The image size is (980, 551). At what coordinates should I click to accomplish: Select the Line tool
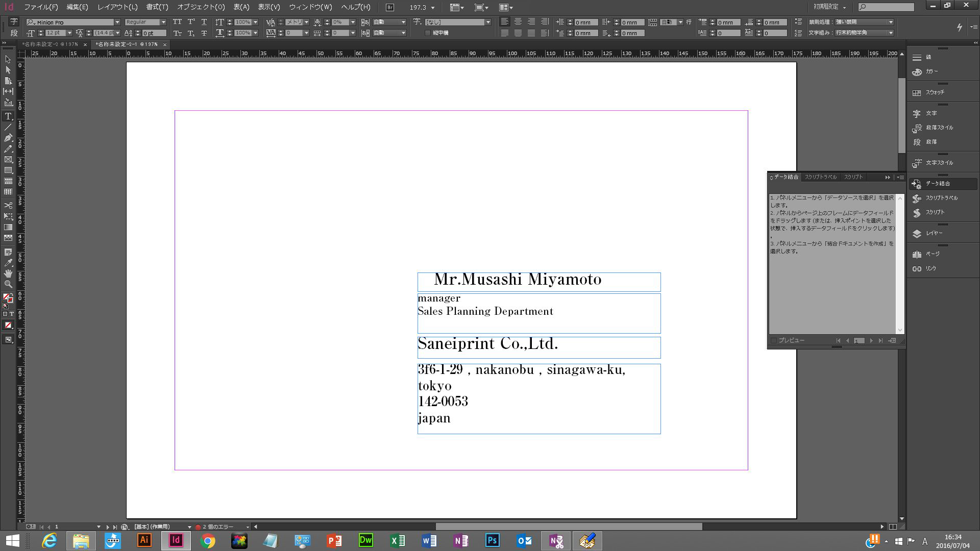coord(8,127)
